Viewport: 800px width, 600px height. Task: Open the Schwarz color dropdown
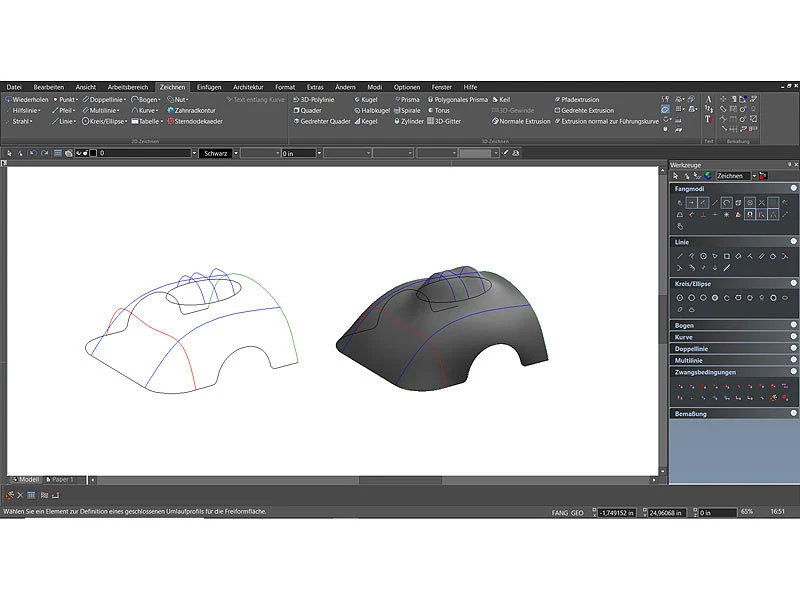click(218, 153)
